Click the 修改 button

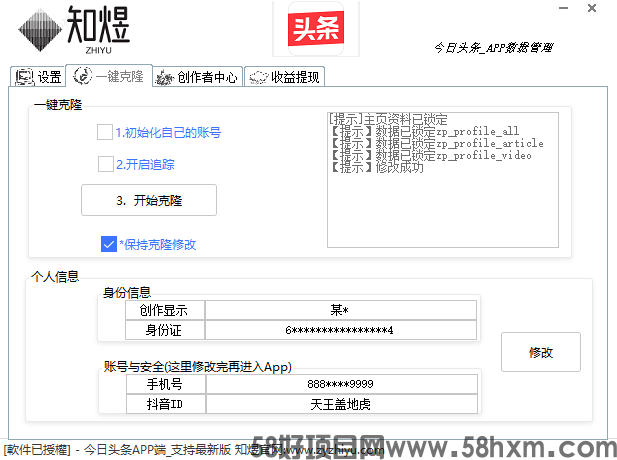541,352
